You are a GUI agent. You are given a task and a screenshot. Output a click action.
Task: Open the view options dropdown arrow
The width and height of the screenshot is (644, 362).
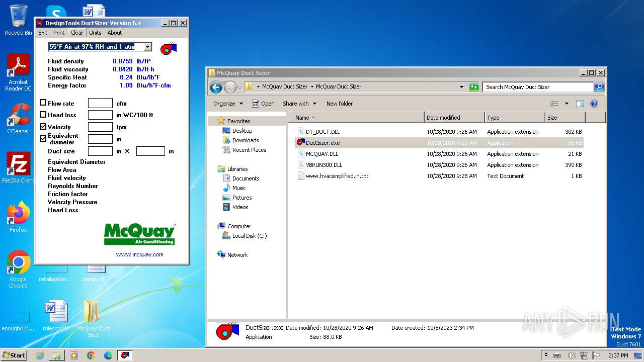[x=567, y=104]
